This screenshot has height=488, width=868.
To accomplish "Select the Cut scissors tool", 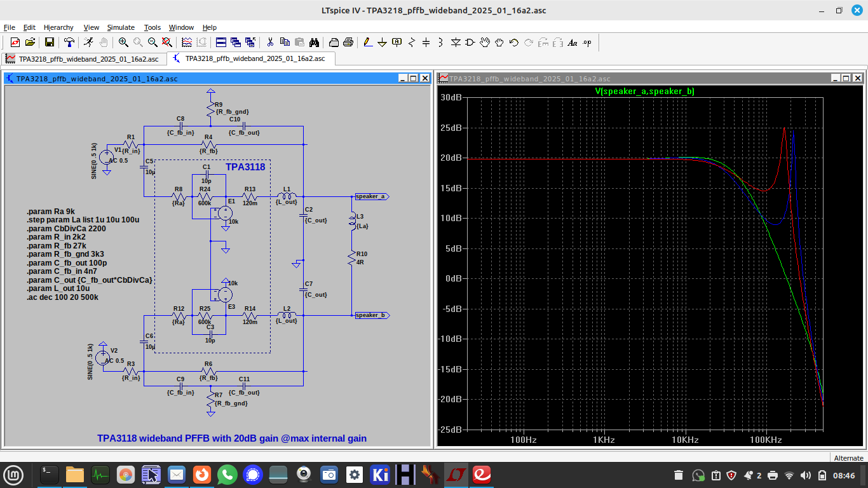I will tap(270, 43).
